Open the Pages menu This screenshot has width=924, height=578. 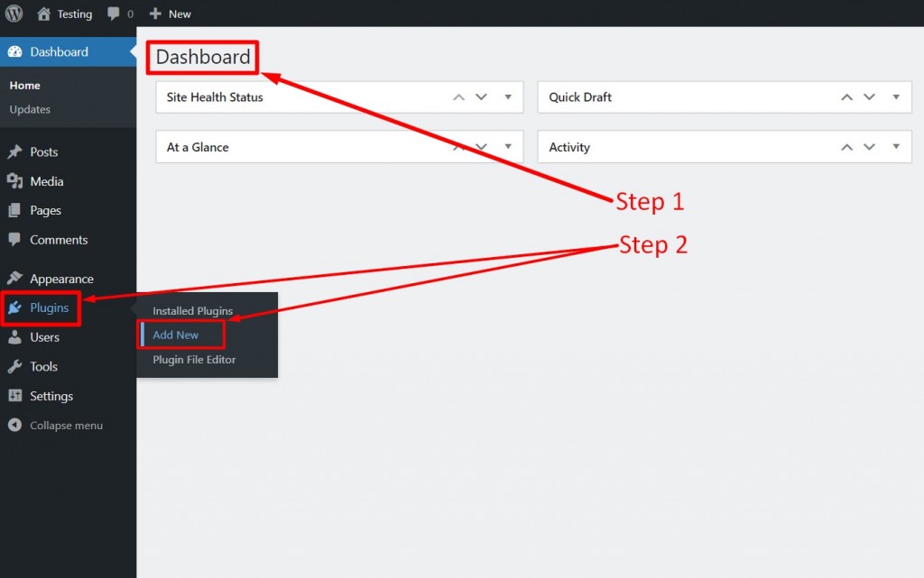pyautogui.click(x=45, y=211)
